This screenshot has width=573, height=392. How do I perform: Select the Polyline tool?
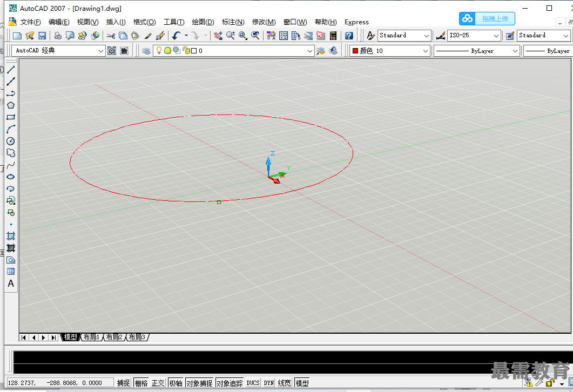point(11,93)
